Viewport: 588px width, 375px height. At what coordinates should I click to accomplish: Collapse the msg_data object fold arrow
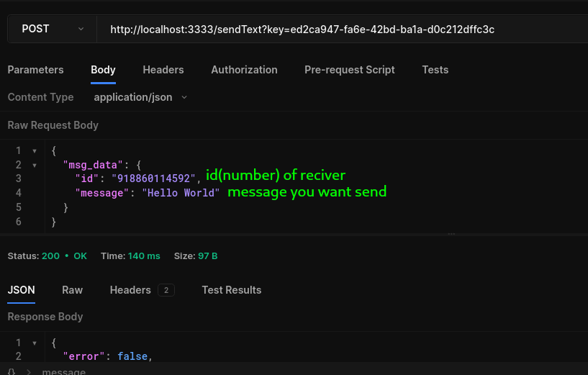(x=35, y=166)
